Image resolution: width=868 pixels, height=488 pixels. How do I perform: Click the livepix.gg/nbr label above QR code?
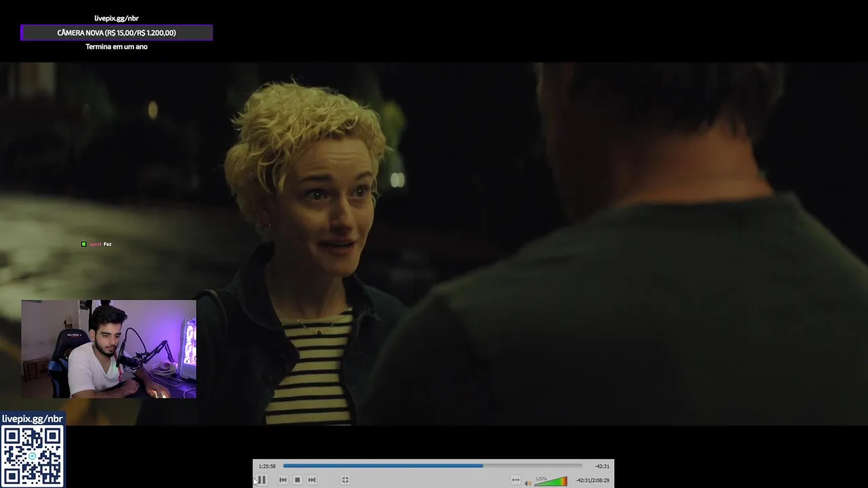[x=32, y=419]
